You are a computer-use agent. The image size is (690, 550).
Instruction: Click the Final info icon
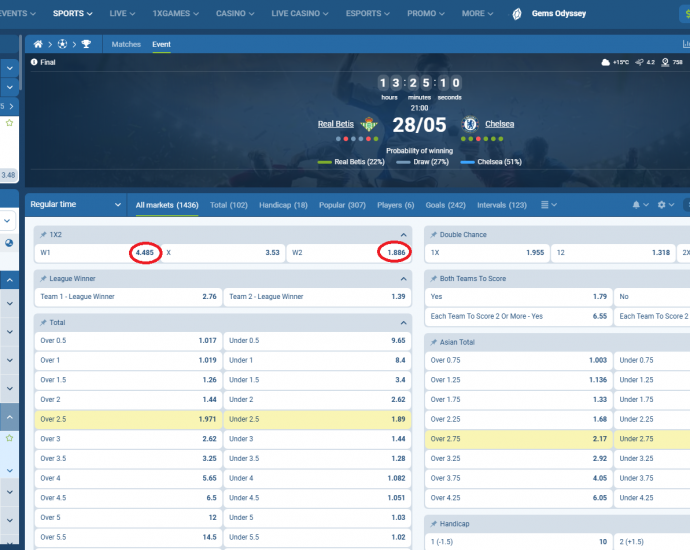click(34, 62)
